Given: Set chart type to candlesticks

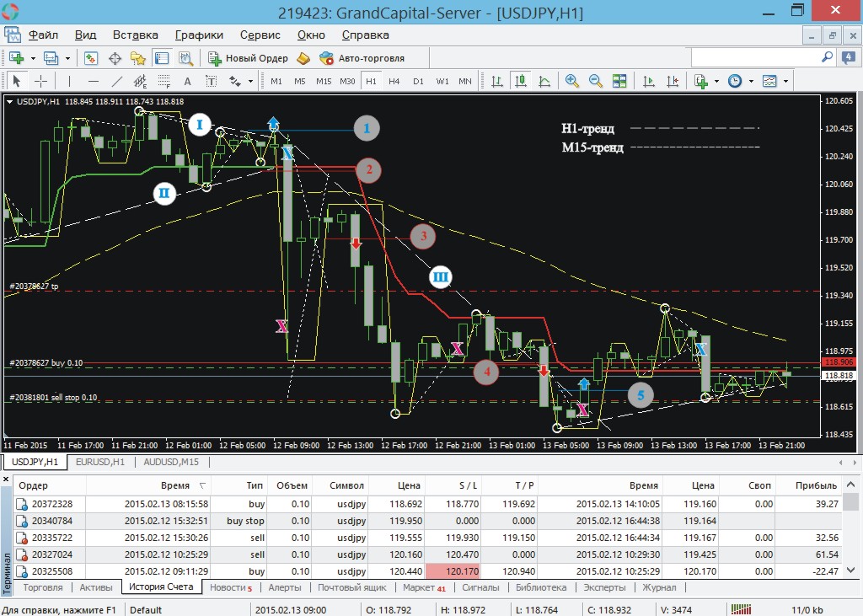Looking at the screenshot, I should [x=521, y=82].
